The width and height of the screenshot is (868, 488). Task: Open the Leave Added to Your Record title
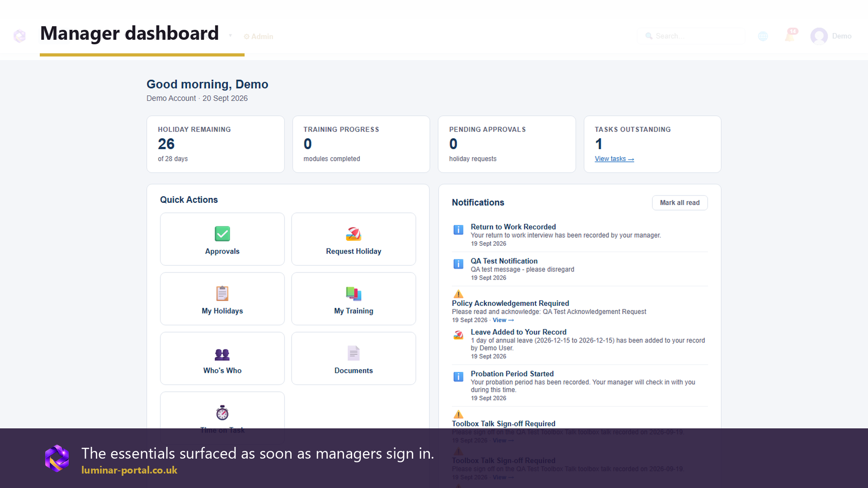519,332
